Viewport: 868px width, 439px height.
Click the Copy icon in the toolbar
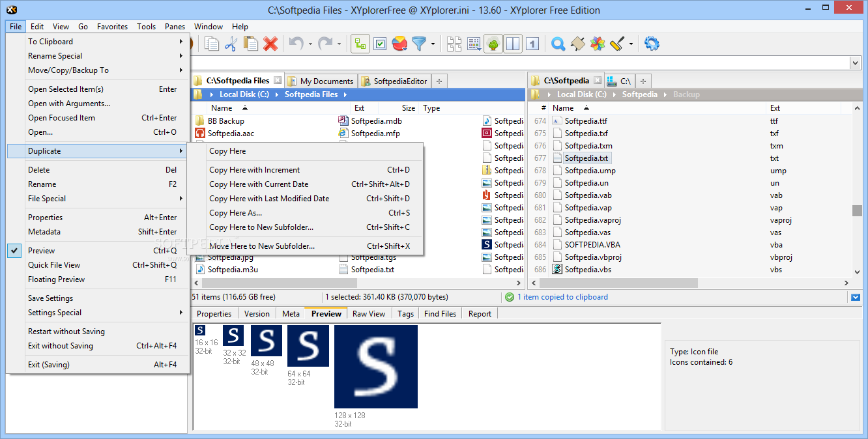coord(212,44)
